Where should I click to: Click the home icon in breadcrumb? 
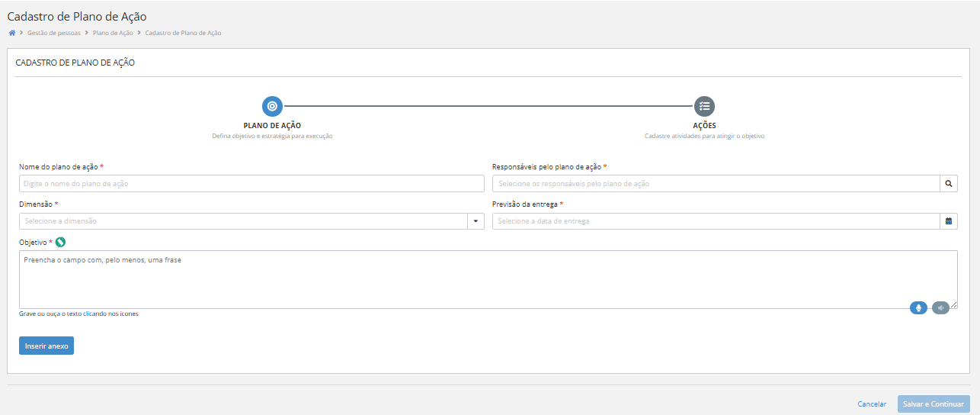tap(12, 33)
